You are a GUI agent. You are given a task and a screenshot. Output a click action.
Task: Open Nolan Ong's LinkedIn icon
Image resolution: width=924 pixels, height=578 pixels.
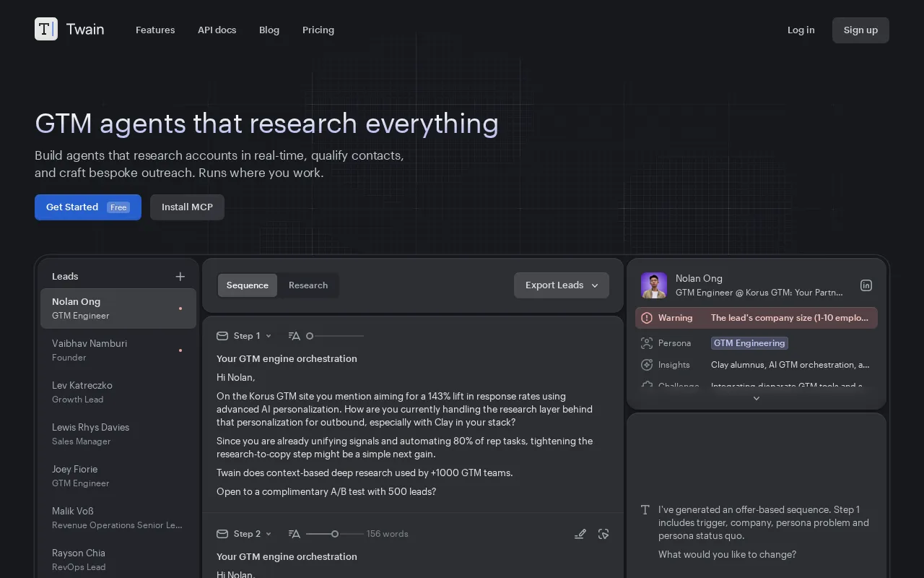[866, 285]
